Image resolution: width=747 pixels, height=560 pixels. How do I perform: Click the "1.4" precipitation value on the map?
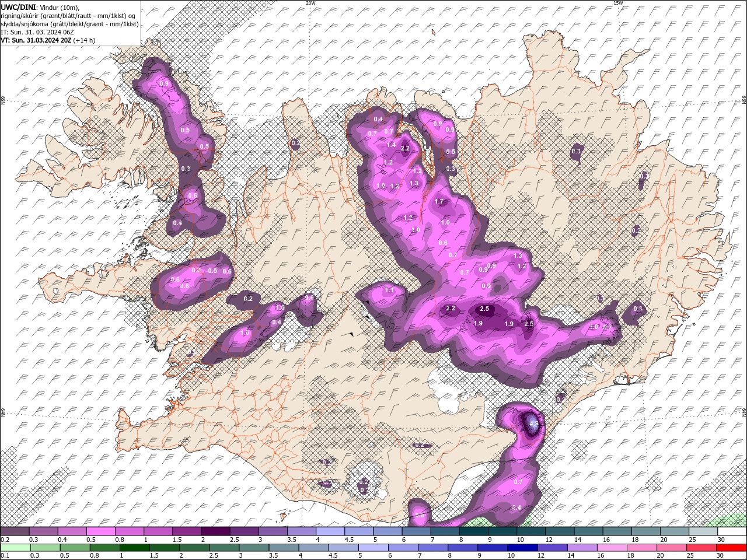391,145
